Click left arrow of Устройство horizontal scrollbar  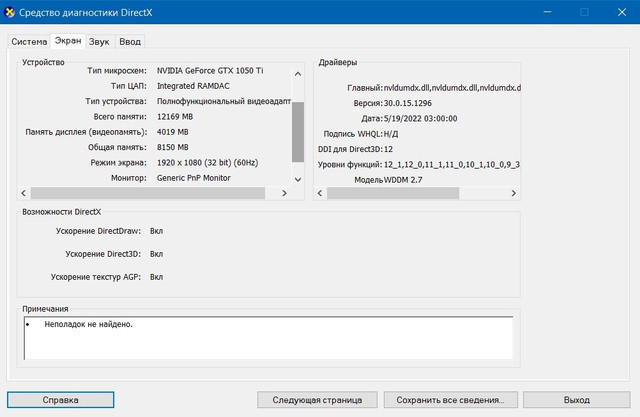click(24, 193)
